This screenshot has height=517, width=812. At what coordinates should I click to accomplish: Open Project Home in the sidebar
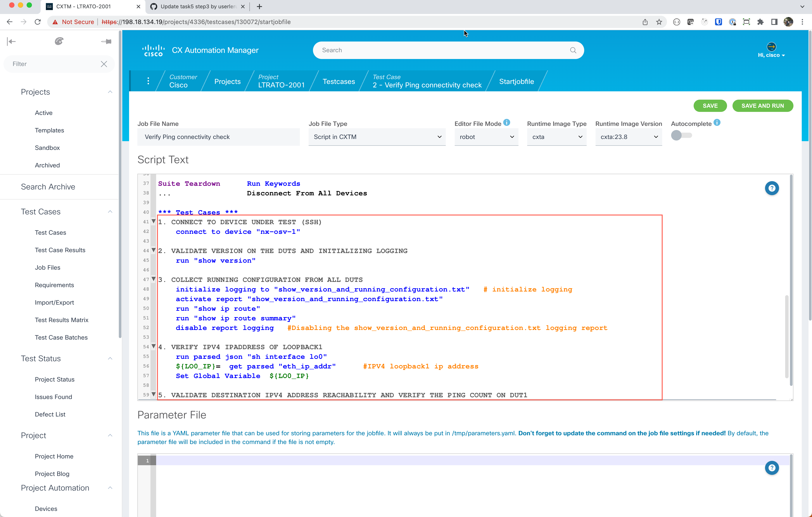tap(54, 456)
